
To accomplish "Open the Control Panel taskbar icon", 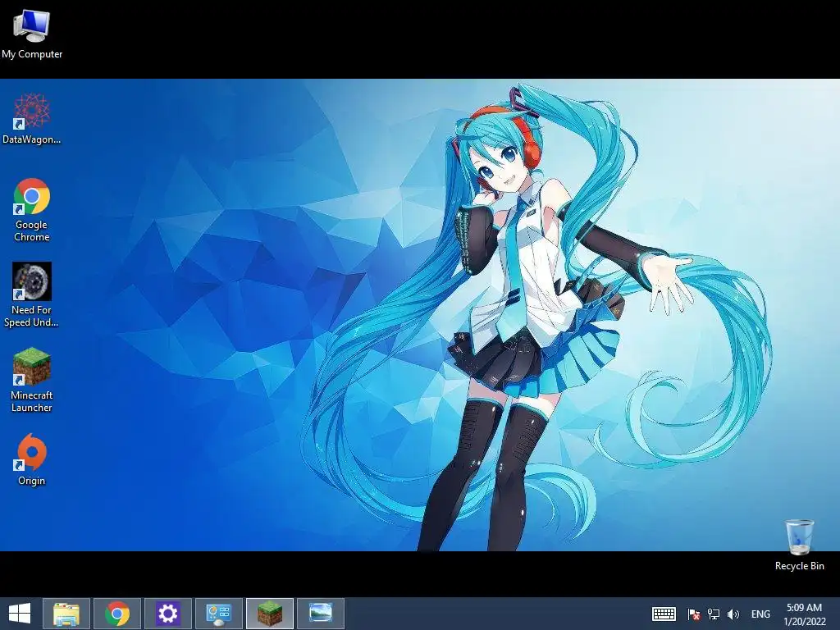I will tap(219, 614).
